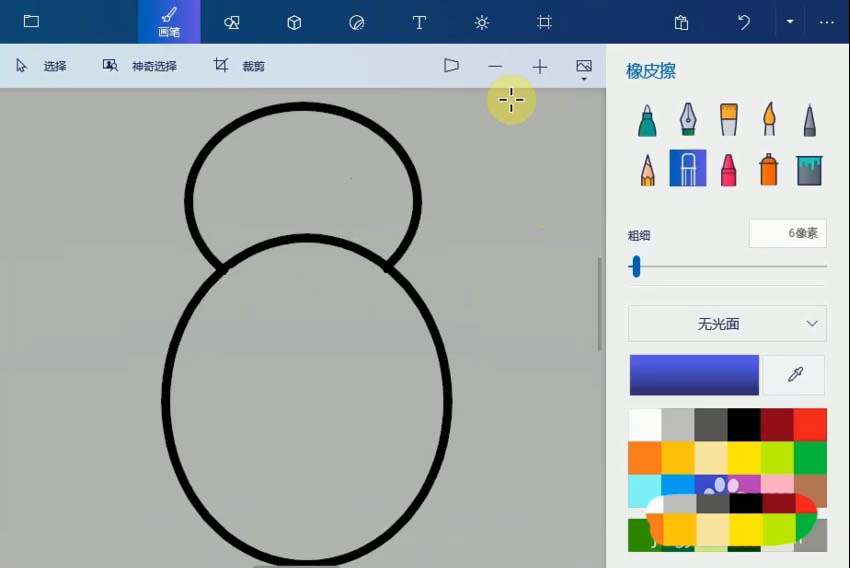Open the view options image dropdown

pos(584,69)
